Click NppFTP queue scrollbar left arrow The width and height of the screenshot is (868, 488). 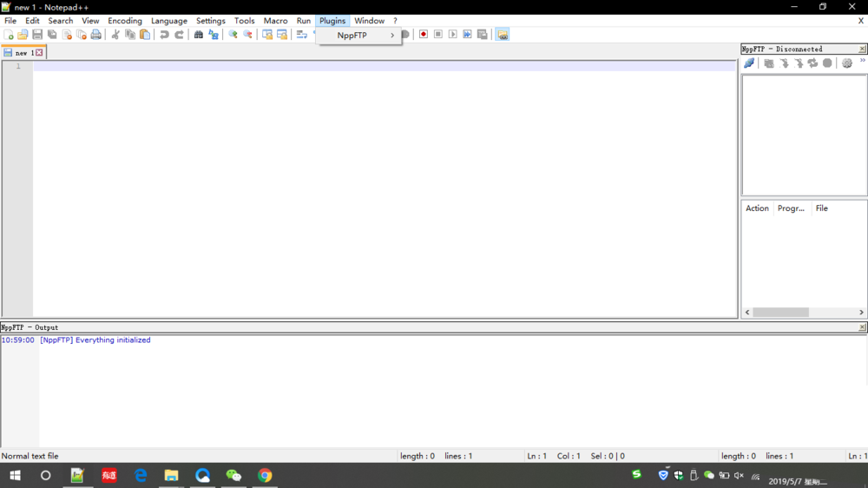[x=747, y=313]
